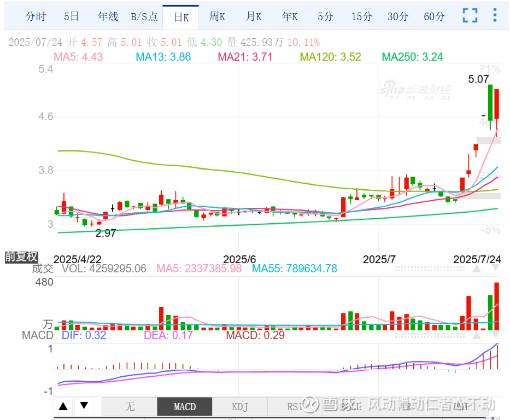Image resolution: width=510 pixels, height=420 pixels.
Task: Click the 'MA13: 3.86' label
Action: pyautogui.click(x=163, y=57)
